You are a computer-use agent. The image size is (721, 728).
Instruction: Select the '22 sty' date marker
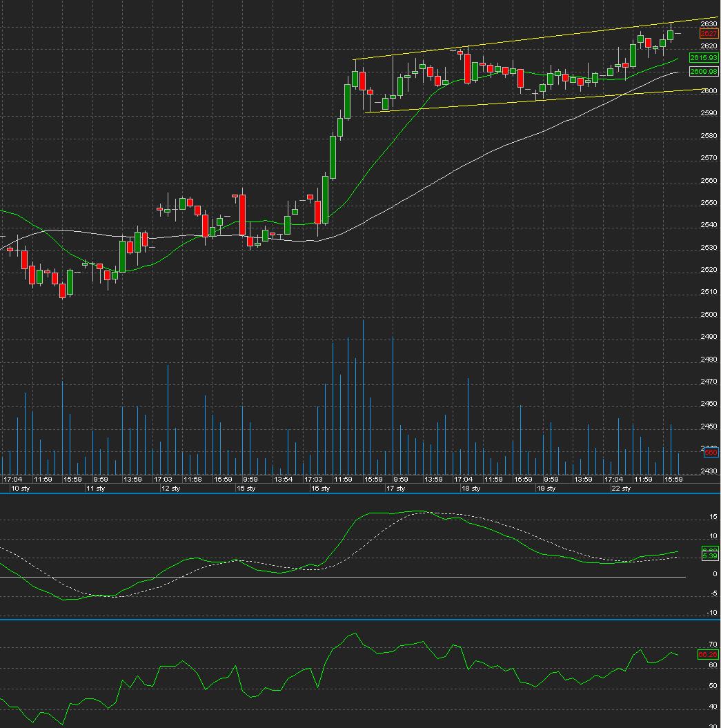click(621, 489)
